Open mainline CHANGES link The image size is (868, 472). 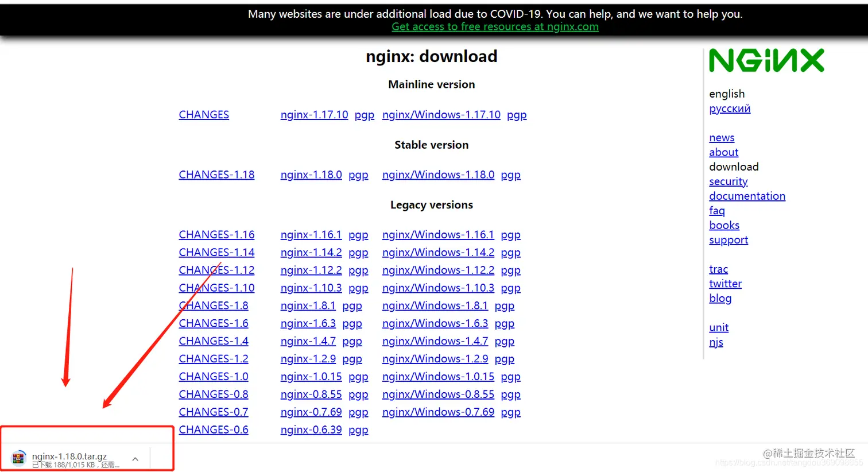click(204, 115)
